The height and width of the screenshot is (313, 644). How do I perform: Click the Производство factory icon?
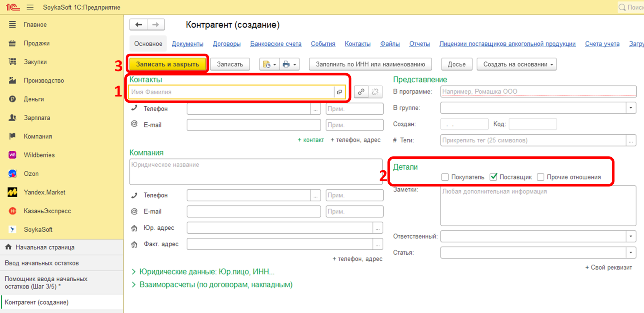coord(12,81)
